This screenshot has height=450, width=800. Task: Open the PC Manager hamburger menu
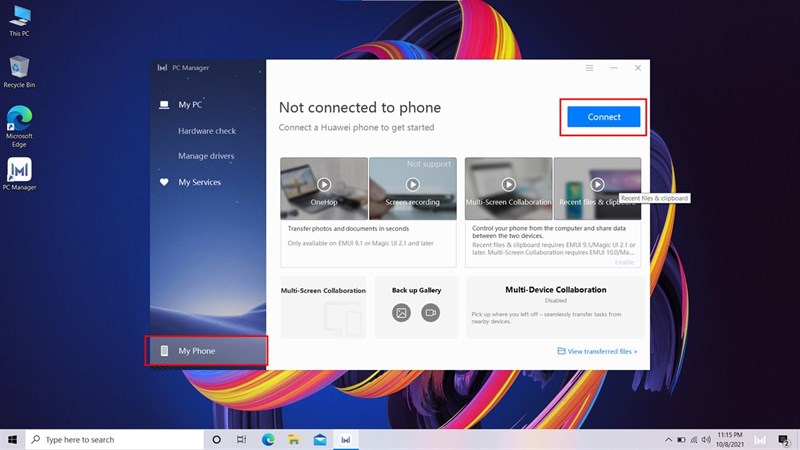pyautogui.click(x=590, y=68)
